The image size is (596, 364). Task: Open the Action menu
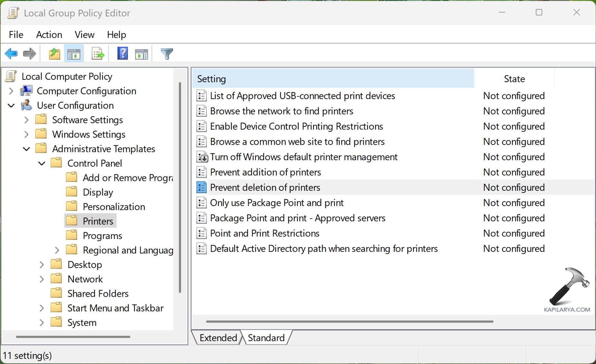[49, 34]
